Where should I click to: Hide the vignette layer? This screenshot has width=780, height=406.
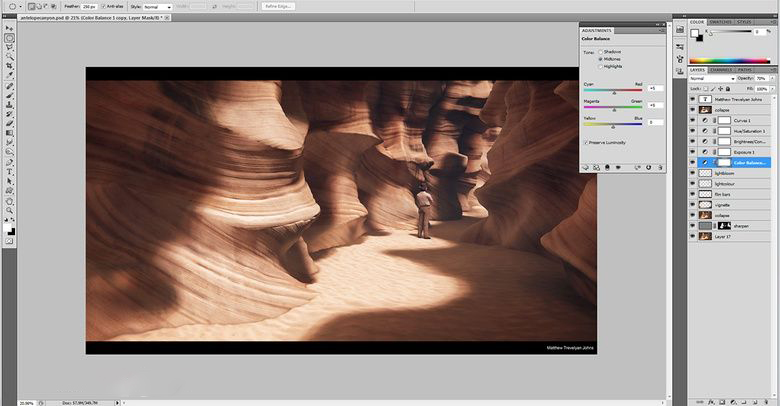coord(692,204)
